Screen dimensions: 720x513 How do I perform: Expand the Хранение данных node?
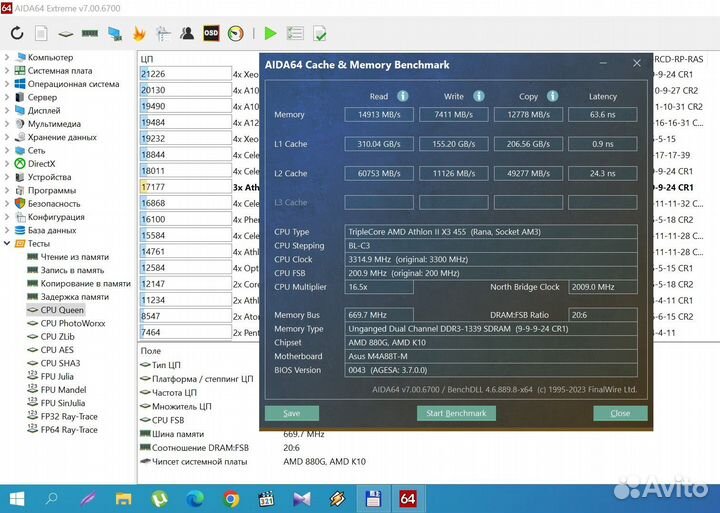pyautogui.click(x=7, y=137)
